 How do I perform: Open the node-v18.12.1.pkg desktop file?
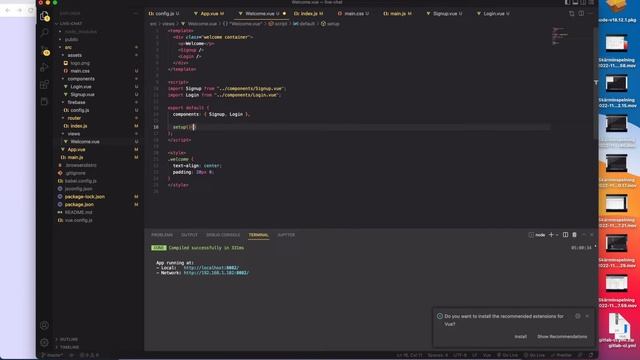pos(617,11)
